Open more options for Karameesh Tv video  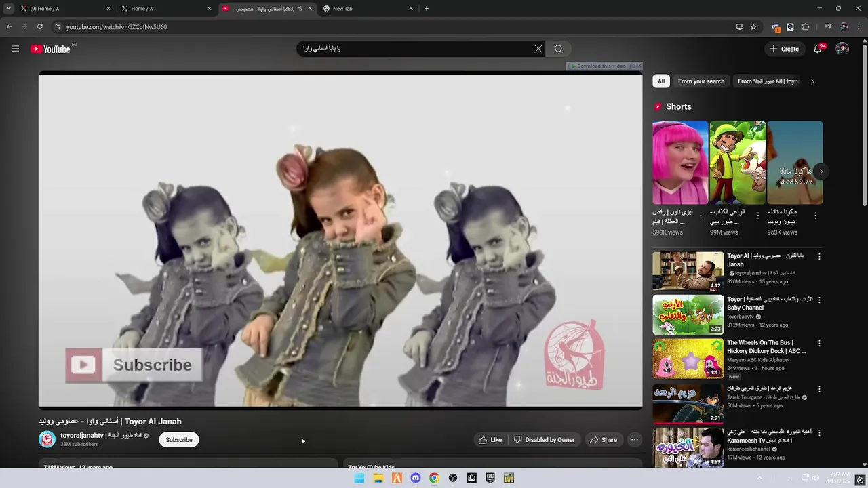tap(819, 432)
